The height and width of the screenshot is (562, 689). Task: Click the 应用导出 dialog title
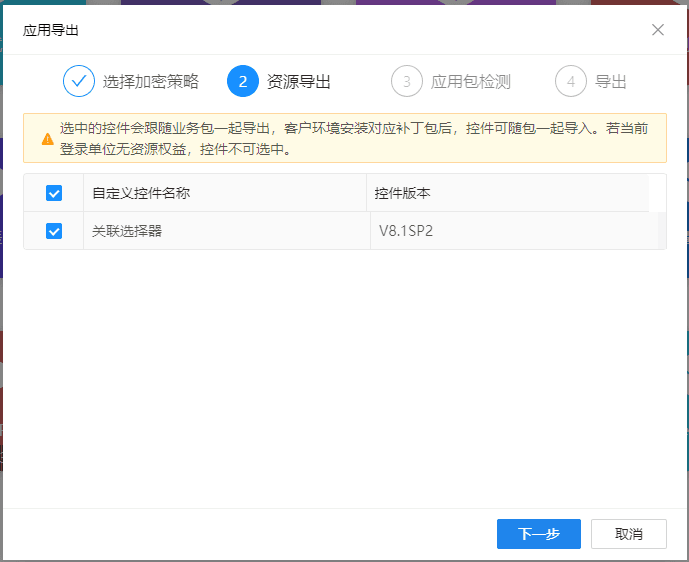(x=51, y=30)
